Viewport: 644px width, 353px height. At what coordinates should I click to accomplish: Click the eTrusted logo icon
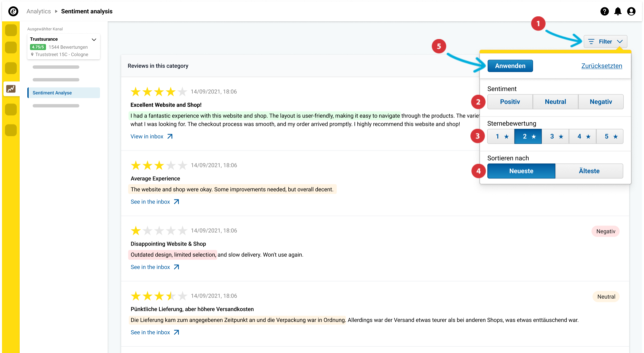[x=13, y=11]
